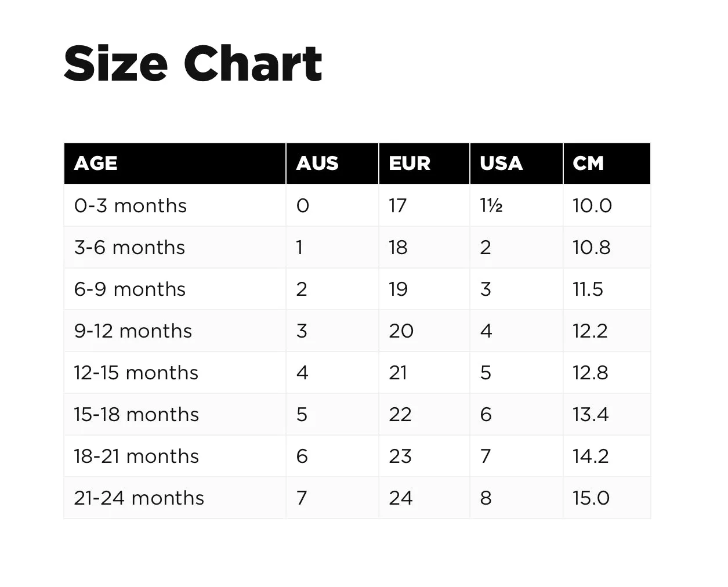Select the CM column header

click(x=588, y=164)
